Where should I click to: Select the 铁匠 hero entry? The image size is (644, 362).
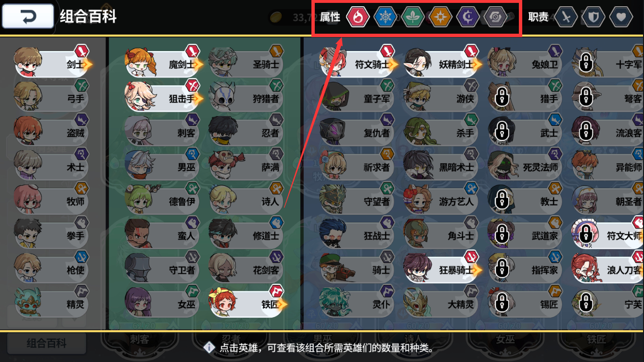pos(247,304)
